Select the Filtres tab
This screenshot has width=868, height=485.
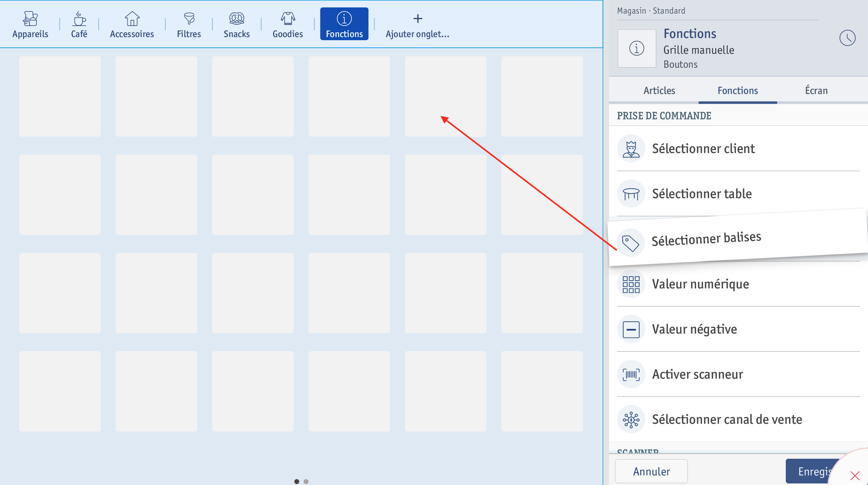click(189, 24)
